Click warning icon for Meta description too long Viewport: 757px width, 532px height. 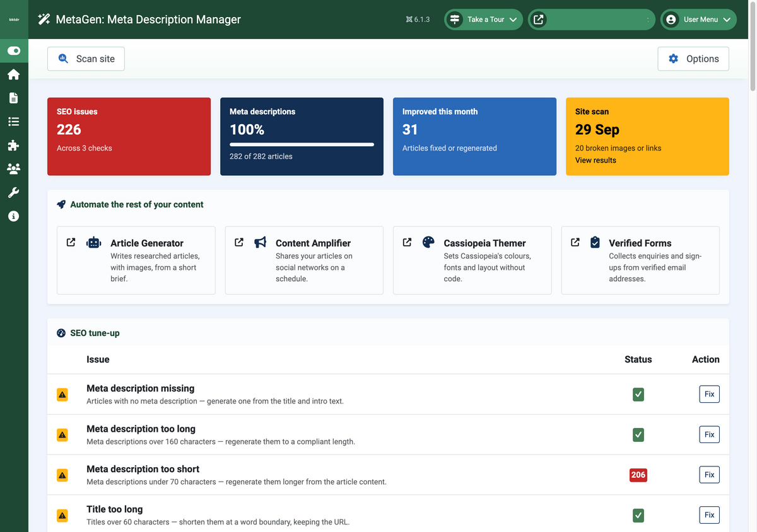(62, 435)
